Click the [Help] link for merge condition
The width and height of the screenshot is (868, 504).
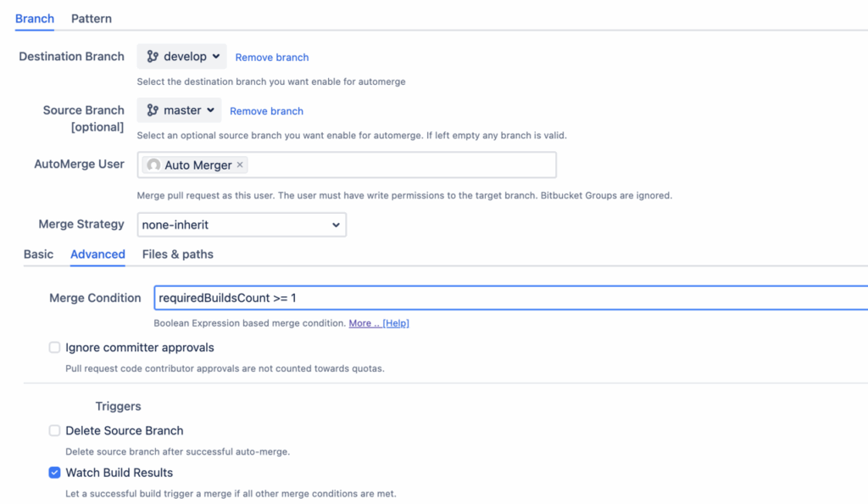tap(396, 323)
